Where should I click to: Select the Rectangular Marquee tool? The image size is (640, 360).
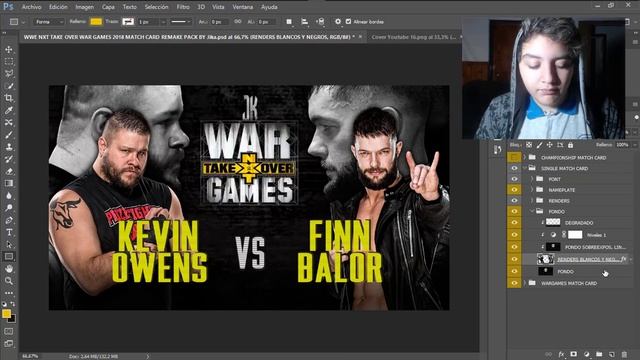pos(9,62)
